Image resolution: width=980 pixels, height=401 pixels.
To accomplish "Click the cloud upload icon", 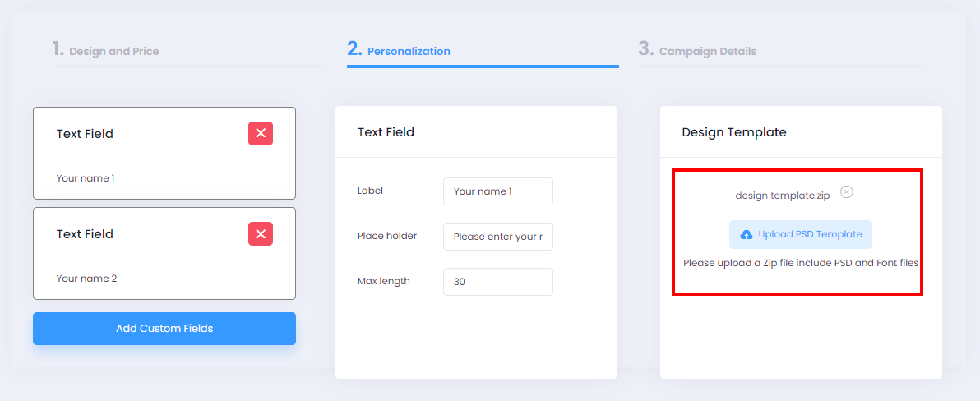I will tap(747, 235).
